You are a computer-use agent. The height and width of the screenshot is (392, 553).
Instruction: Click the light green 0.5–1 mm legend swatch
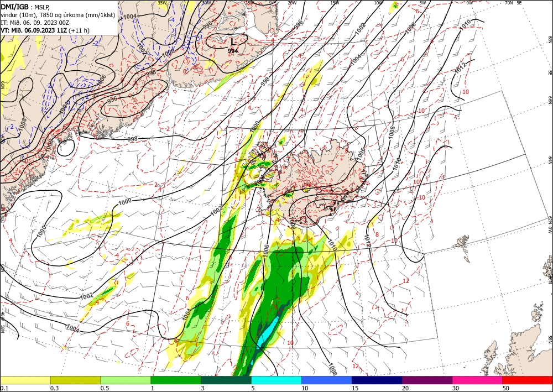pos(126,380)
